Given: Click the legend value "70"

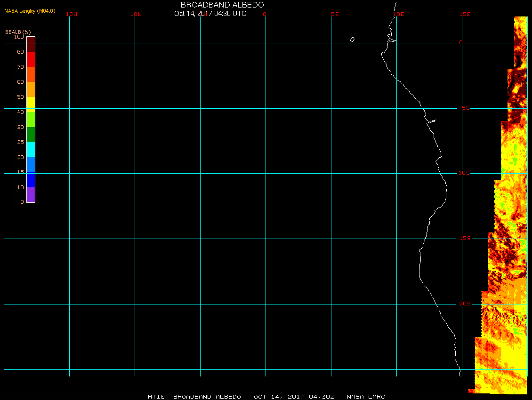Looking at the screenshot, I should (x=21, y=67).
